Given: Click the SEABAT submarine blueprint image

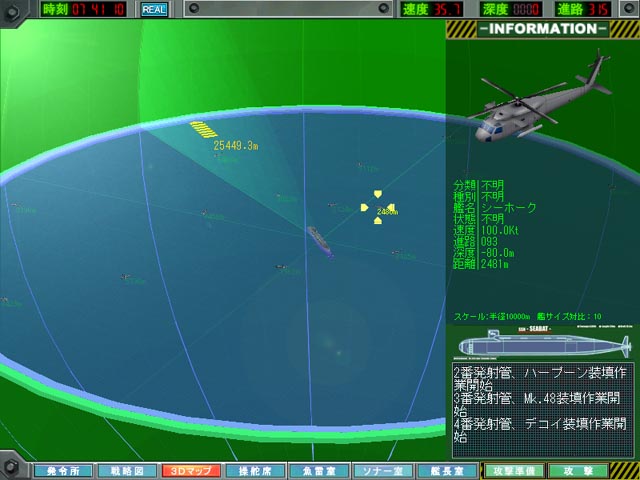Looking at the screenshot, I should point(543,345).
